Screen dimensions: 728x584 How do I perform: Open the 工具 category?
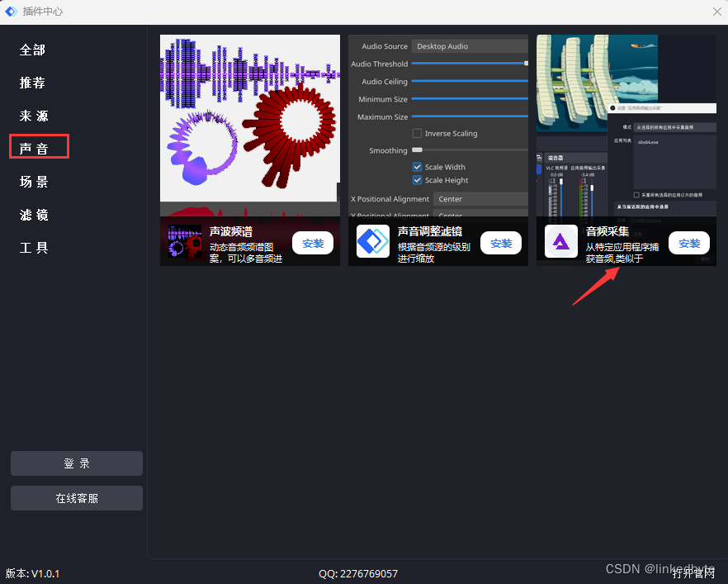tap(34, 248)
